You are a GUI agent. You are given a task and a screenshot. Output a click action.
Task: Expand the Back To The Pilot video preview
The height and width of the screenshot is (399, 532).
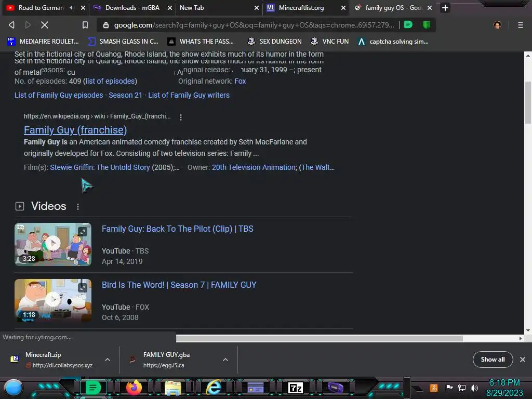tap(83, 232)
